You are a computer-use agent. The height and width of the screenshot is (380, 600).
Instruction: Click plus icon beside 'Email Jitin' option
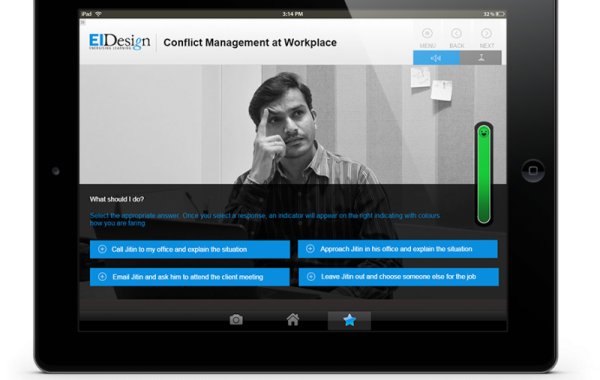(x=102, y=277)
